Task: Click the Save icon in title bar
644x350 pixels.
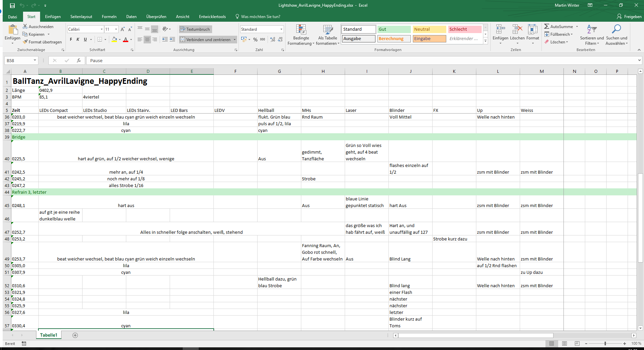Action: click(12, 5)
